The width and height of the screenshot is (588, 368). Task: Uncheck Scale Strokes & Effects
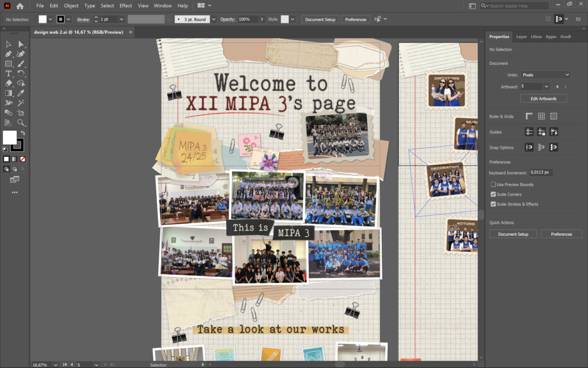493,204
